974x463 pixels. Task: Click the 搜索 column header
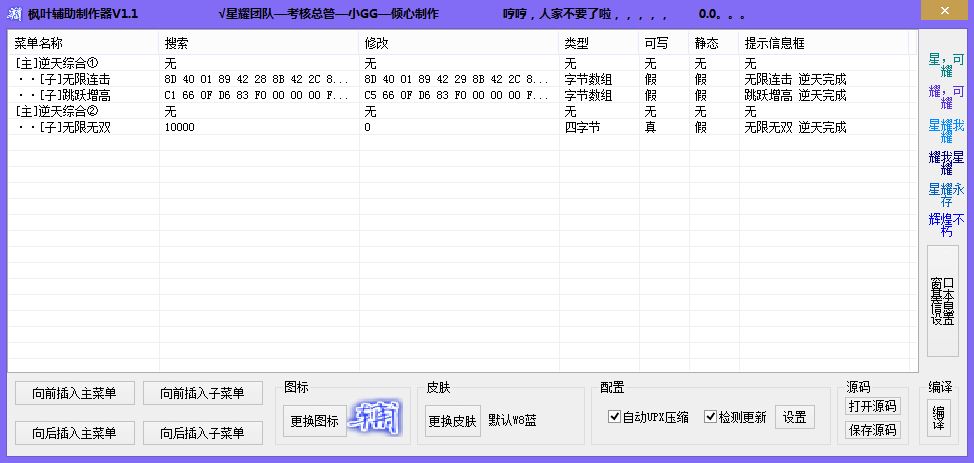tap(258, 43)
